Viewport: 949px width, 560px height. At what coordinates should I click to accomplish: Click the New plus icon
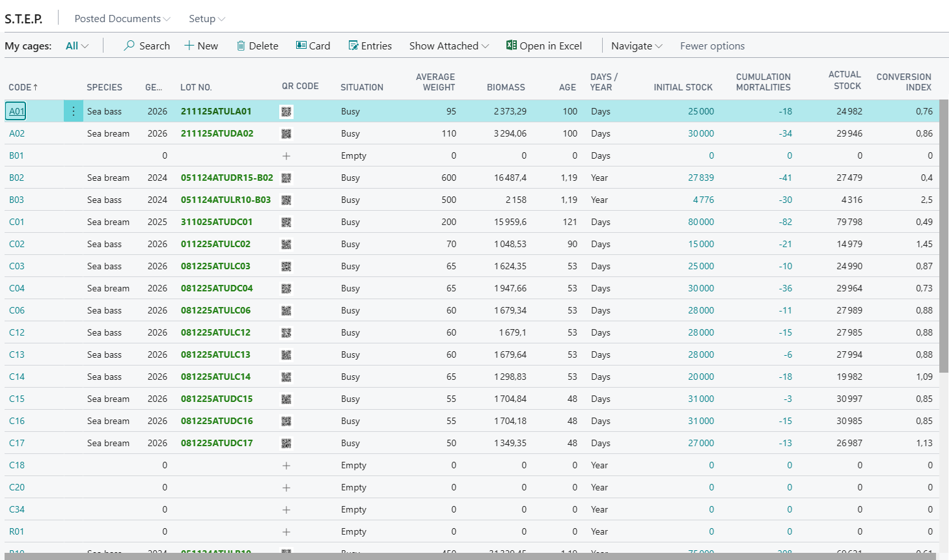coord(189,46)
